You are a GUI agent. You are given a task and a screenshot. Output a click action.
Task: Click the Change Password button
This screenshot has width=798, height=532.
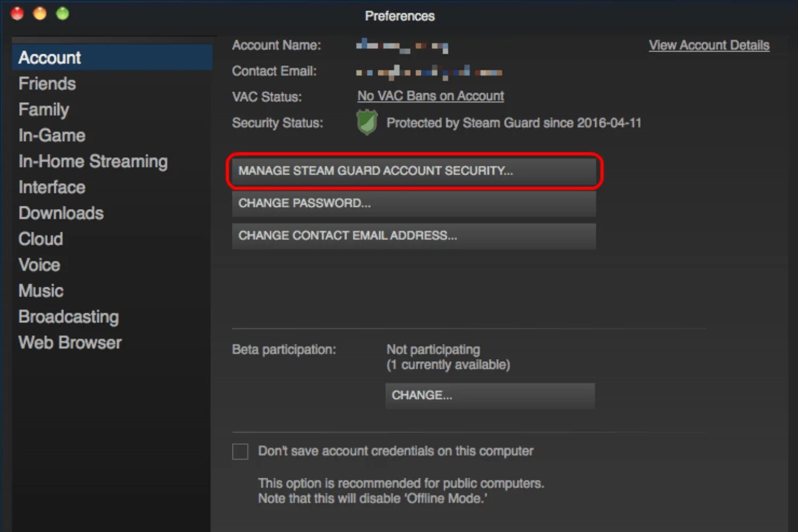pos(414,203)
